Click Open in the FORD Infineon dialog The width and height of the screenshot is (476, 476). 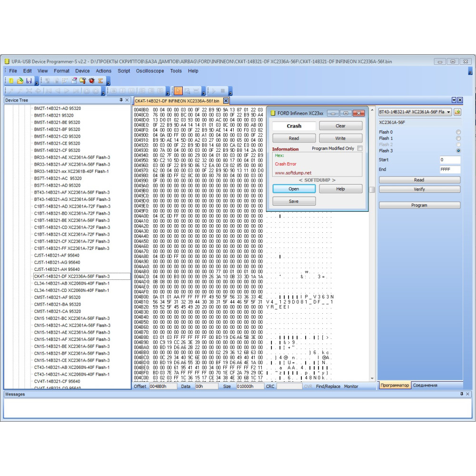tap(294, 189)
